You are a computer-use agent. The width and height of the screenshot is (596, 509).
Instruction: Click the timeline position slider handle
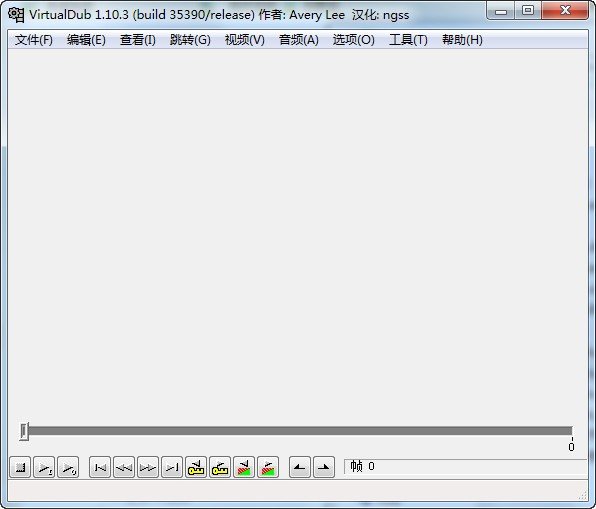click(x=24, y=431)
